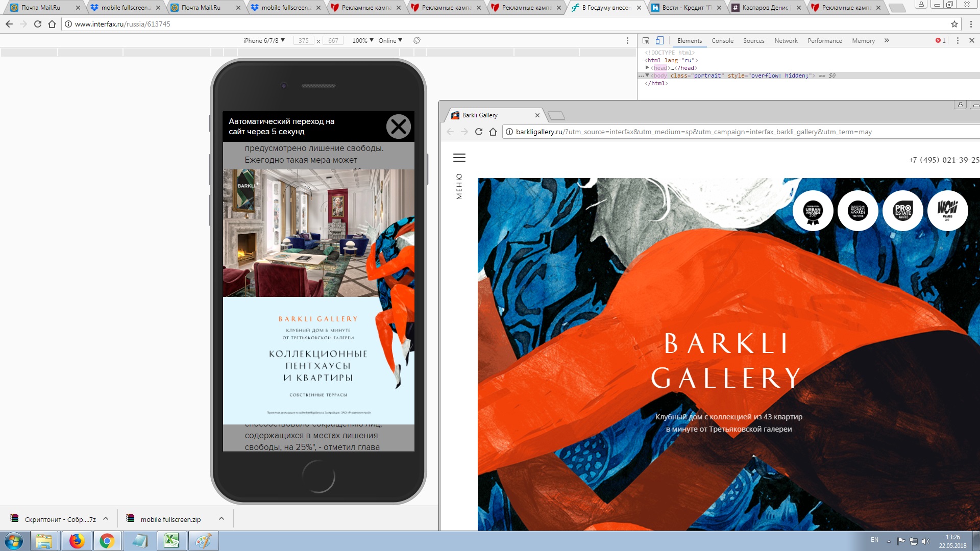Open hamburger menu on Barkli Gallery site
980x551 pixels.
click(x=459, y=158)
